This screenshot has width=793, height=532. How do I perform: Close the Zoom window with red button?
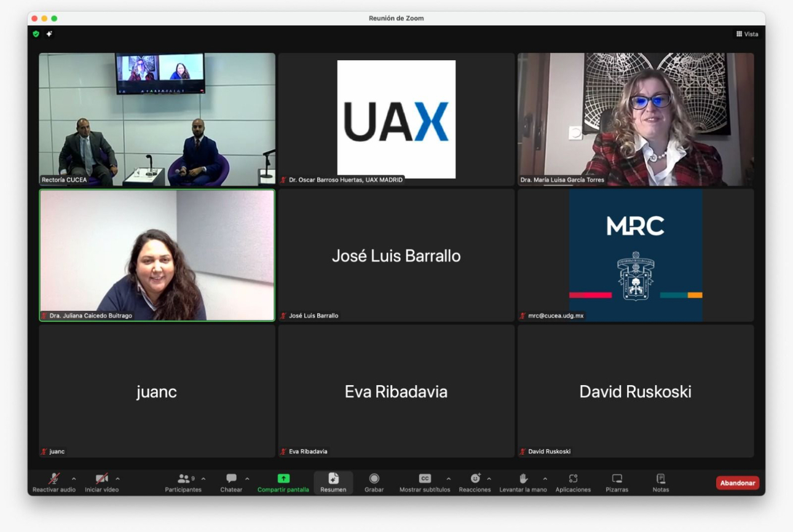(x=35, y=18)
